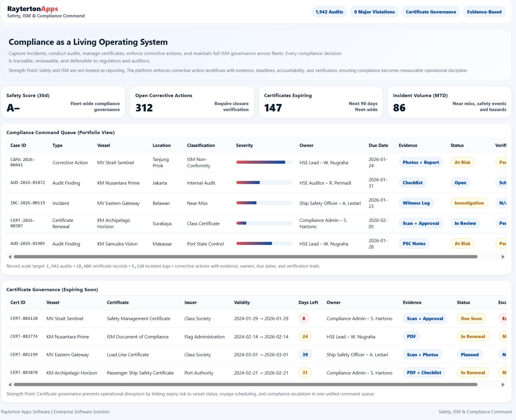Open the 1,942 Audits summary

click(x=329, y=12)
